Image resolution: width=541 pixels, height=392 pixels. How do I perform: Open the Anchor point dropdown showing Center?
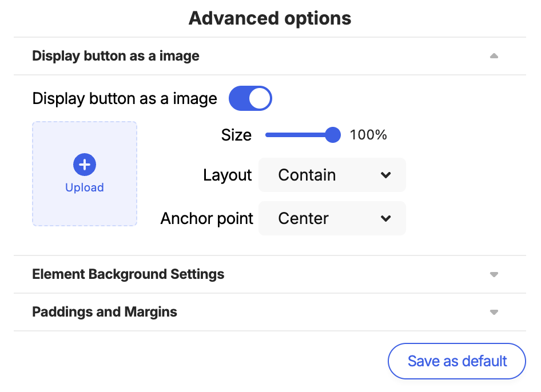[332, 218]
